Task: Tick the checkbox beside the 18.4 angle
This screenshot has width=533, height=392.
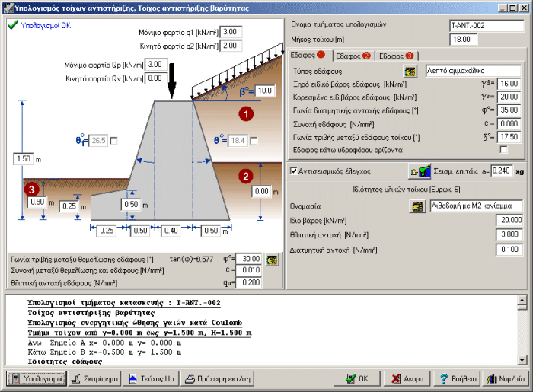Action: [x=253, y=141]
